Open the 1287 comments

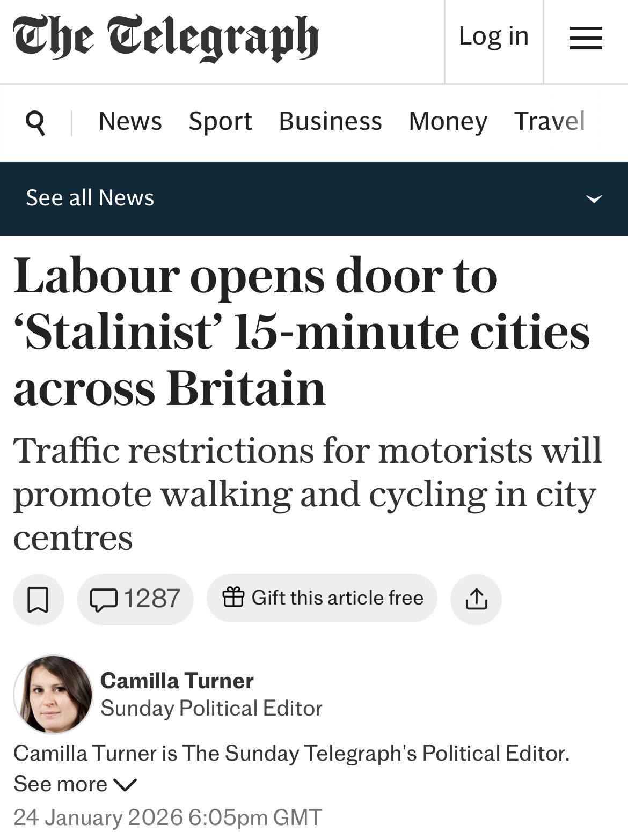tap(135, 599)
